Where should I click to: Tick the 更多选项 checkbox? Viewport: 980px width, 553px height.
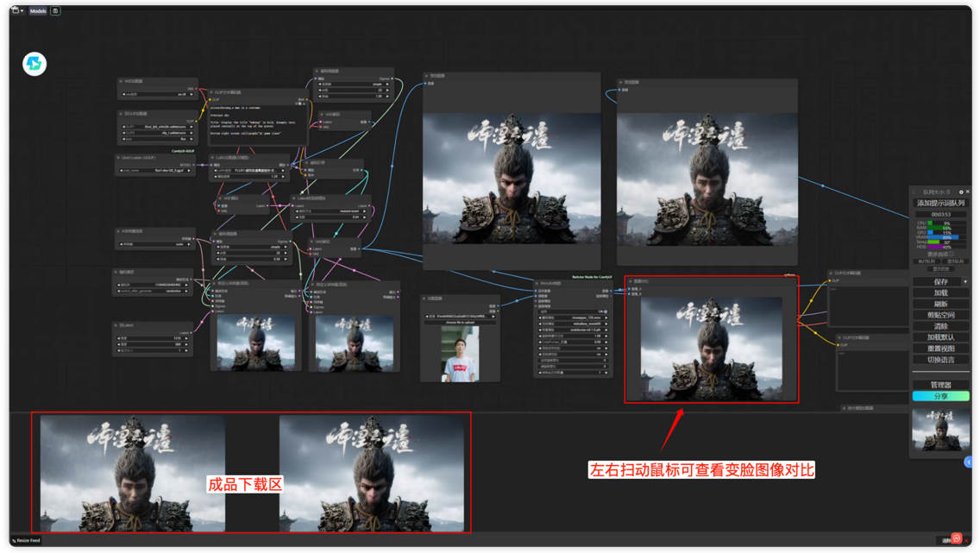coord(952,255)
